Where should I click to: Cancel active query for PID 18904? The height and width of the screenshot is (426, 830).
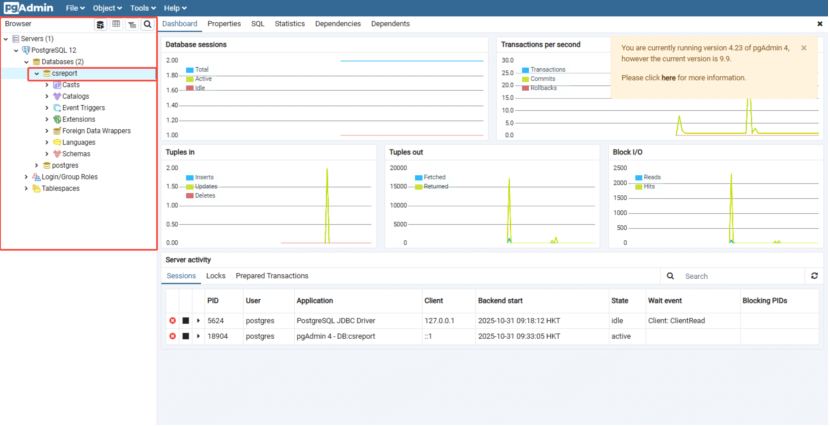coord(185,336)
